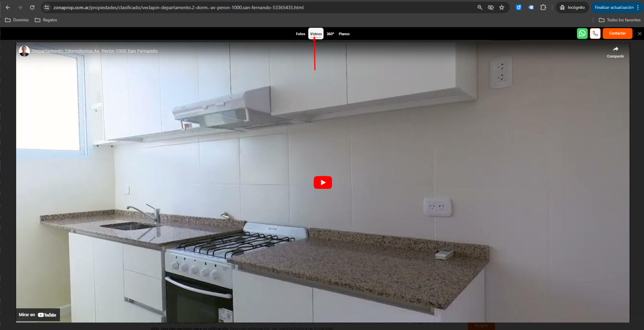Open WhatsApp contact from green icon
Image resolution: width=644 pixels, height=330 pixels.
(x=582, y=34)
